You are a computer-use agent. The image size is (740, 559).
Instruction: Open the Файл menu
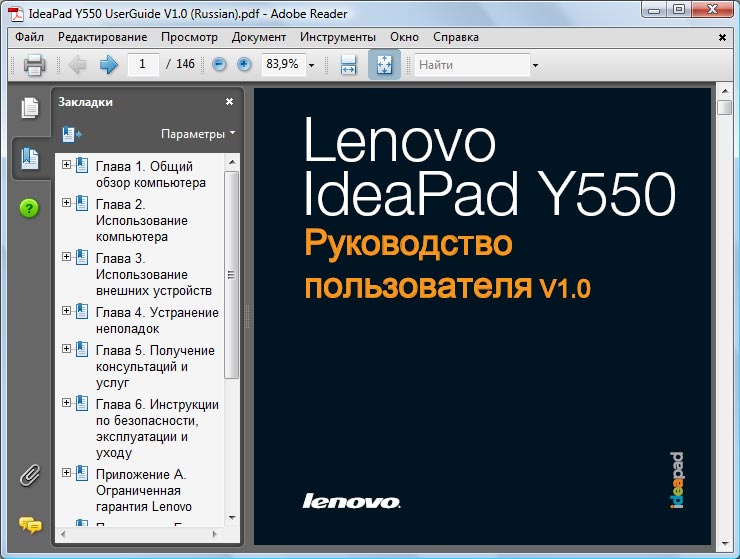29,37
